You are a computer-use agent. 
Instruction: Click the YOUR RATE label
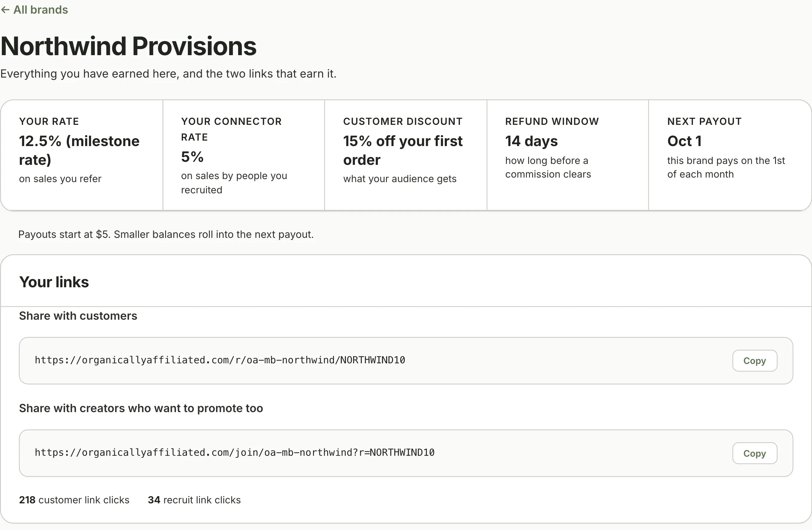click(49, 121)
